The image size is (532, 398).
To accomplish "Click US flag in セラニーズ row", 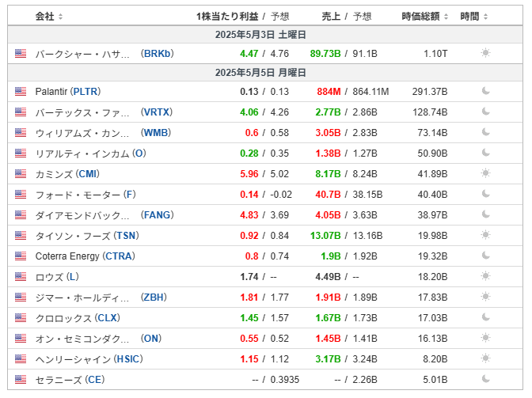I will (x=21, y=379).
